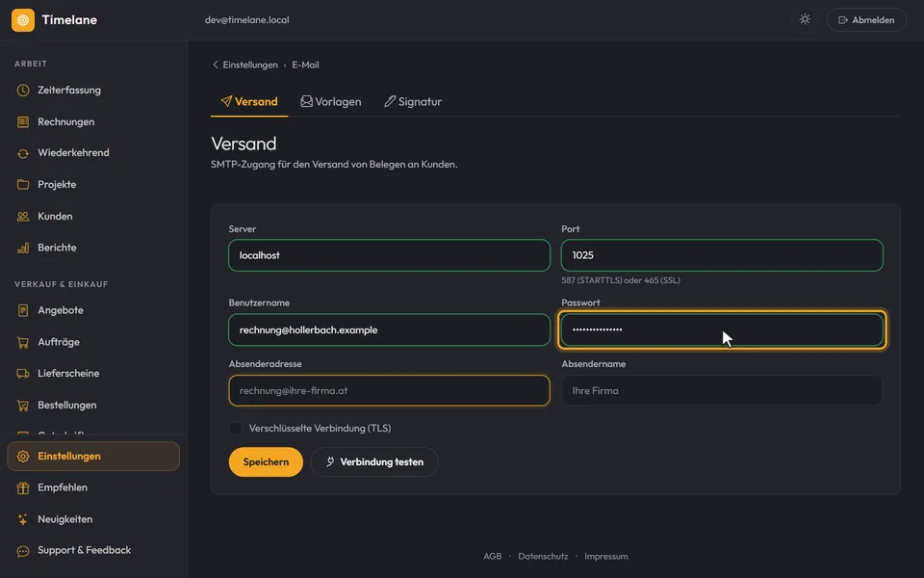Click the Abmelden button

[x=866, y=20]
